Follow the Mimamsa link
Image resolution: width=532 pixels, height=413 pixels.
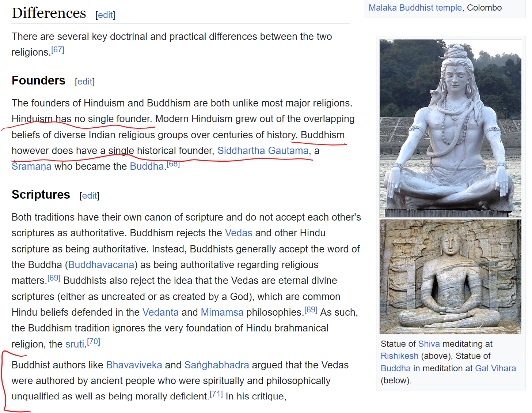coord(222,312)
